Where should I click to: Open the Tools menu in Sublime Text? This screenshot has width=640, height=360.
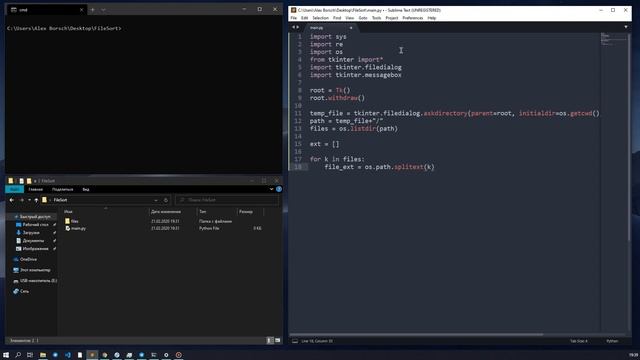376,18
